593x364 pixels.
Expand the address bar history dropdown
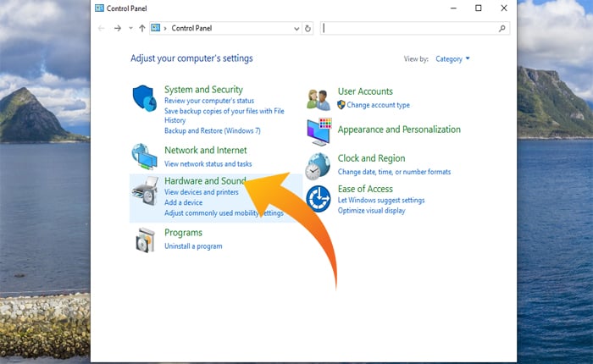[x=296, y=28]
